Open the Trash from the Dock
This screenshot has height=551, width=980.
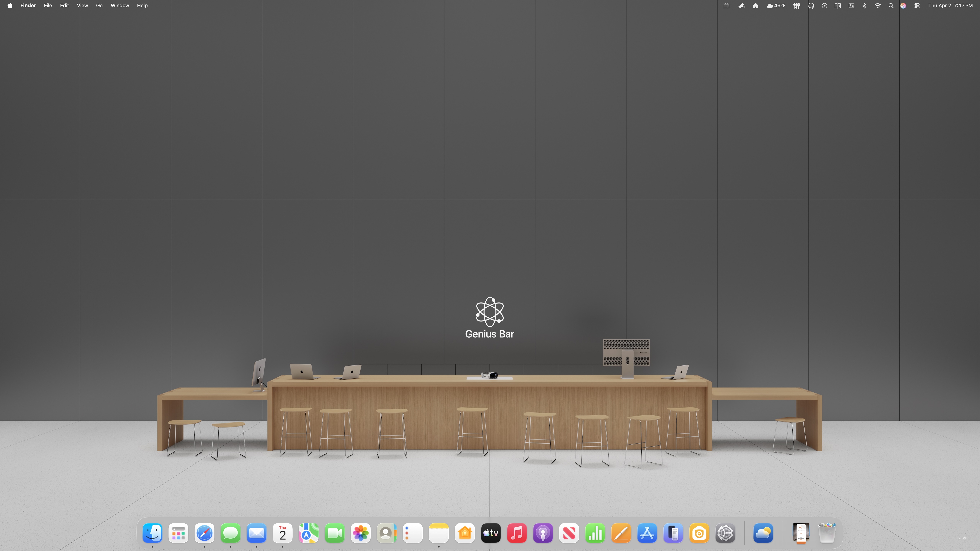pyautogui.click(x=827, y=533)
